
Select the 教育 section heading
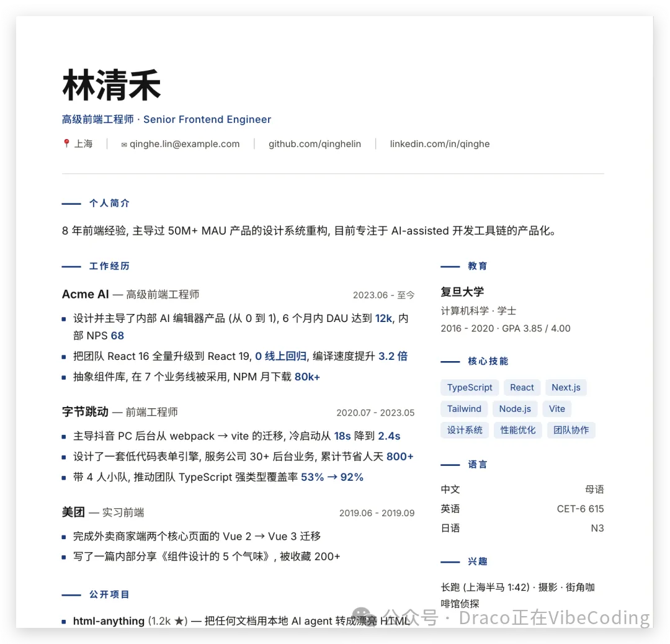477,266
